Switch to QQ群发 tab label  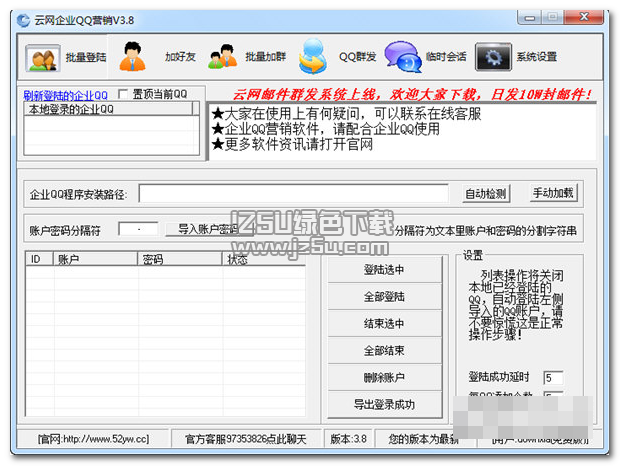(357, 57)
